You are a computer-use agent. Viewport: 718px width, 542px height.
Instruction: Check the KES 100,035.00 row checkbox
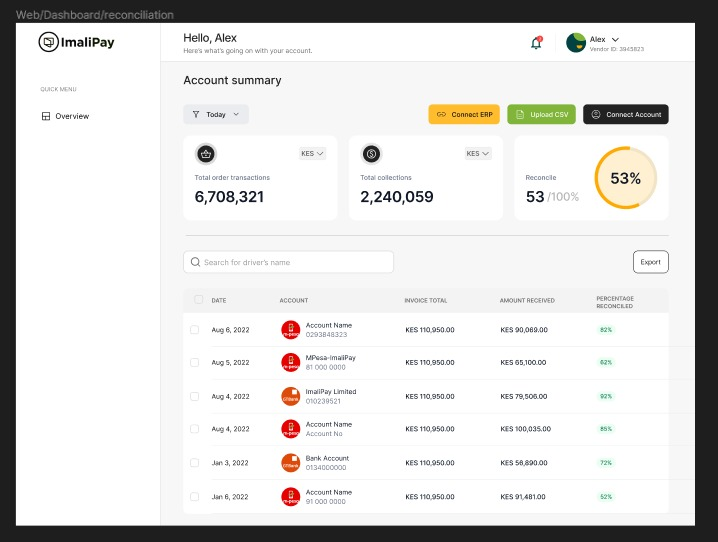tap(195, 429)
